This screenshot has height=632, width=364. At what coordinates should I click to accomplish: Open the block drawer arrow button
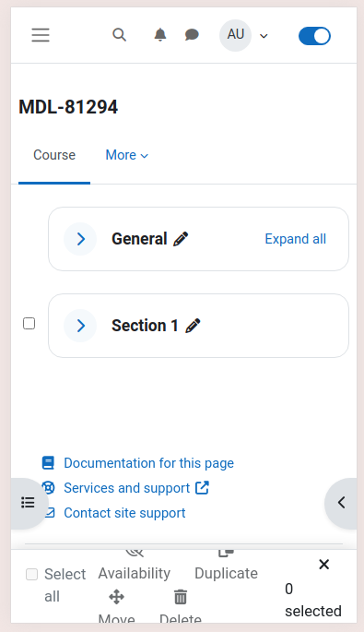[x=341, y=503]
